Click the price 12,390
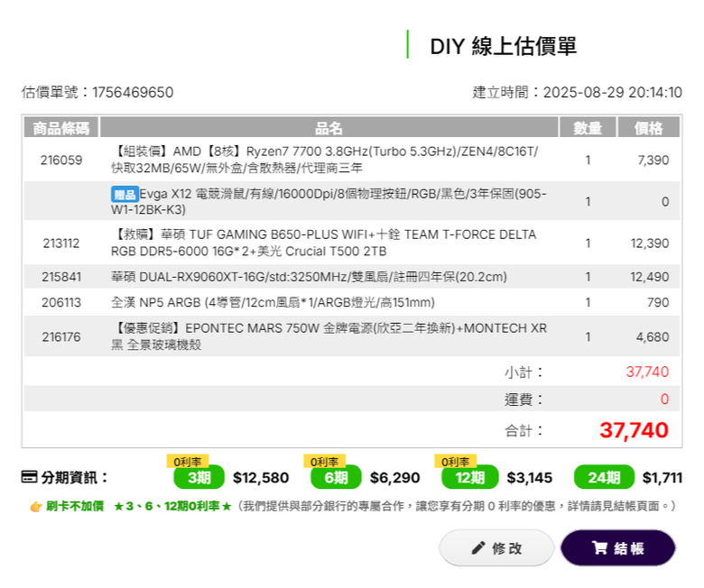Screen dimensions: 704x588 pos(650,243)
